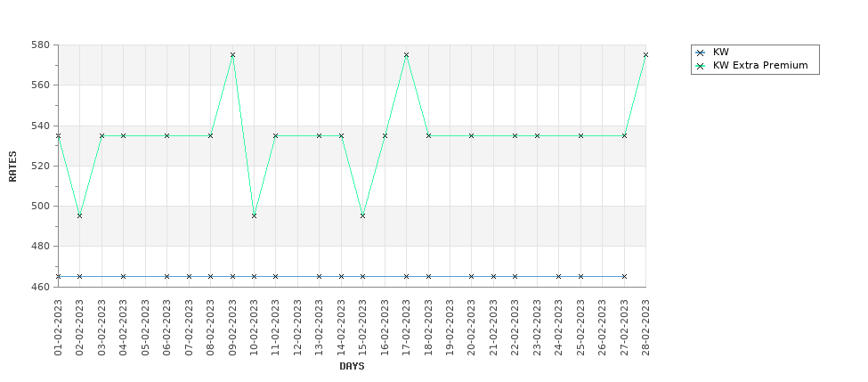Click the KW series point on 15-02-2023
Image resolution: width=868 pixels, height=382 pixels.
coord(362,276)
